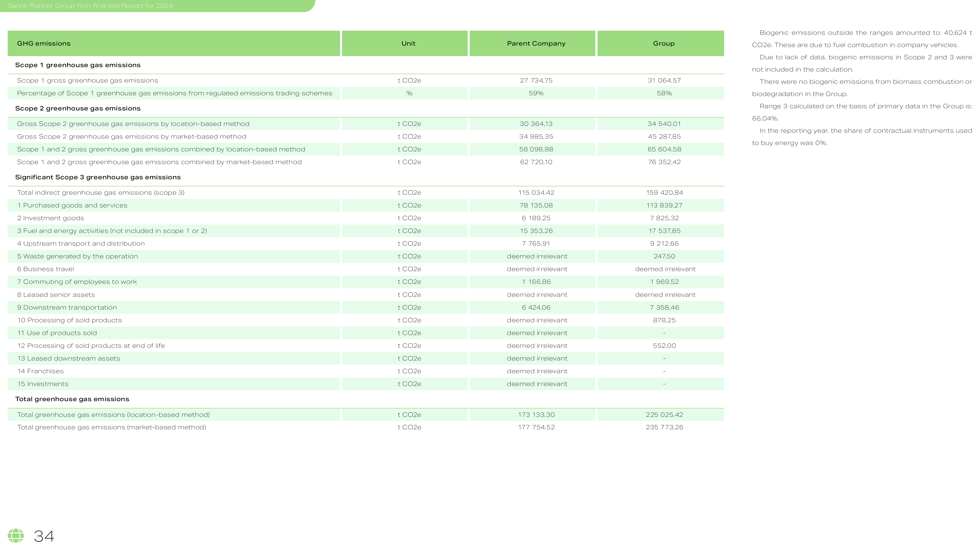Select the value 113 839,27
The height and width of the screenshot is (551, 980).
(664, 205)
